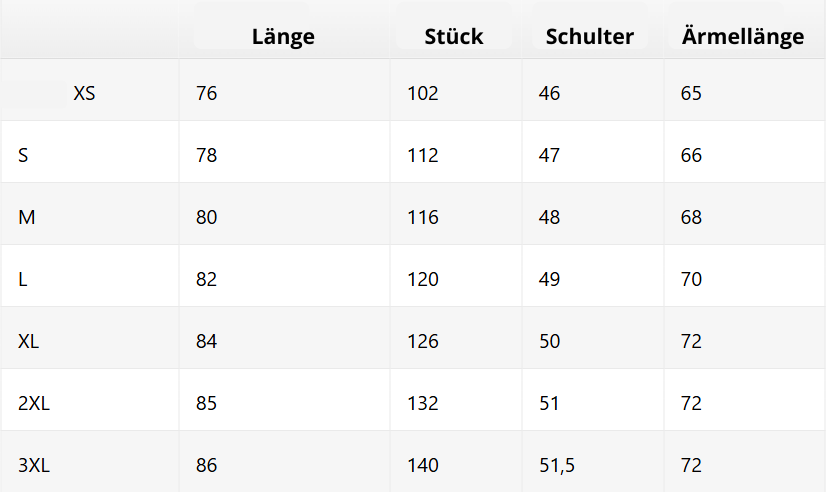Click Stück value 102 for XS
Viewport: 831px width, 492px height.
[x=423, y=94]
